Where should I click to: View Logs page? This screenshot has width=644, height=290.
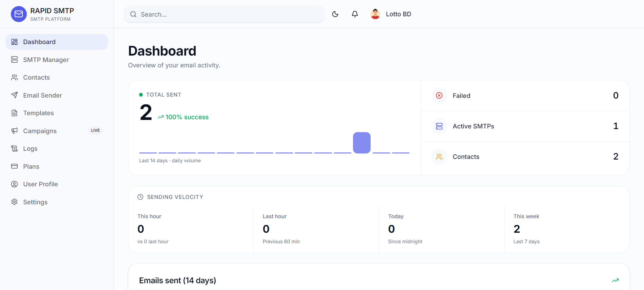57,148
